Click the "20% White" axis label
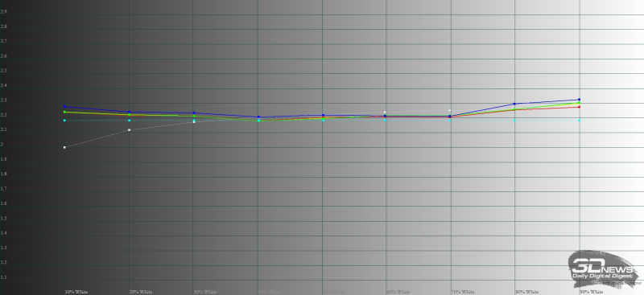Screen dimensions: 644x295 pyautogui.click(x=141, y=292)
